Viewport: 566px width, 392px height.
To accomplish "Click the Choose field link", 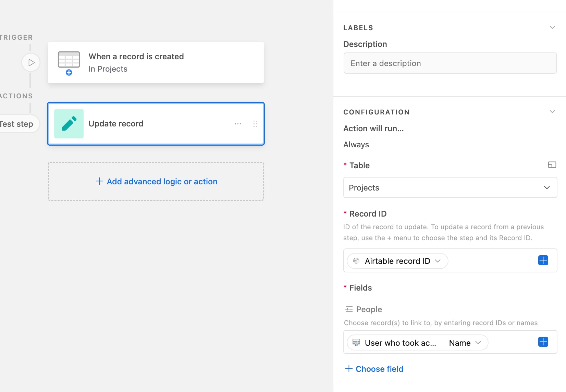I will click(374, 369).
